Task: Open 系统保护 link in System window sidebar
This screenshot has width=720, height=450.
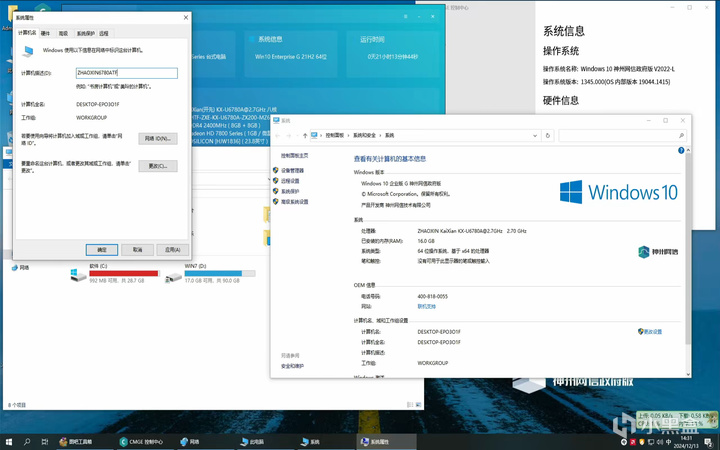Action: [x=290, y=191]
